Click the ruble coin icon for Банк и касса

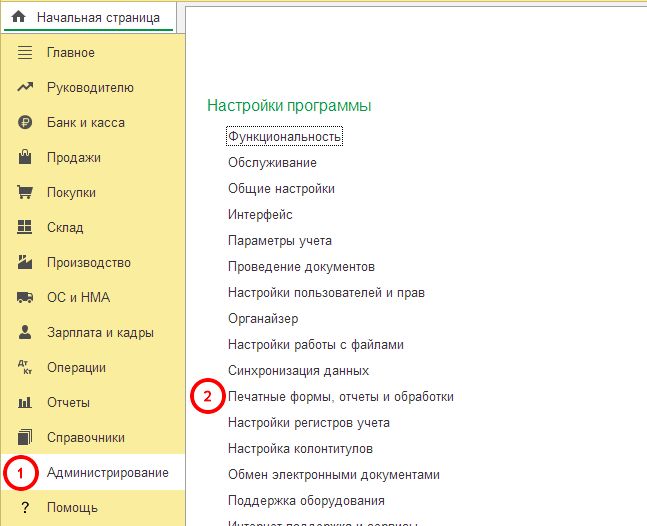point(25,122)
